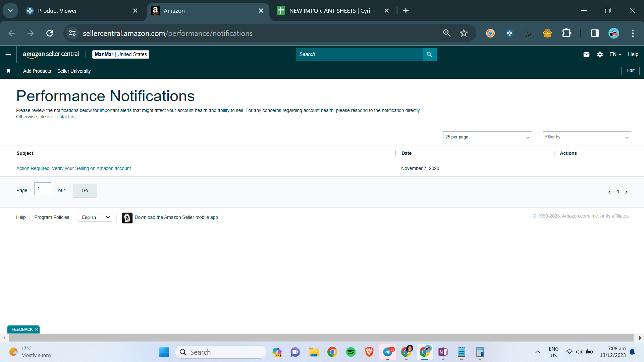
Task: Click the browser address bar URL
Action: coord(167,33)
